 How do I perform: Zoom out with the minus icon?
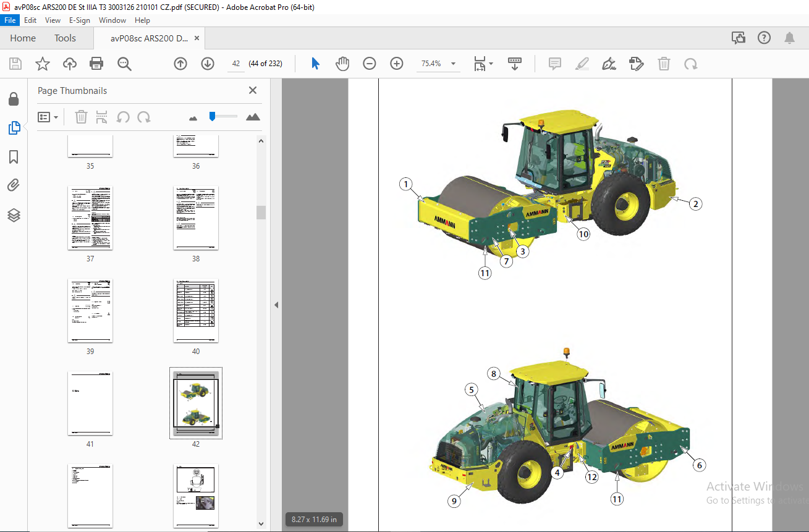pos(370,64)
